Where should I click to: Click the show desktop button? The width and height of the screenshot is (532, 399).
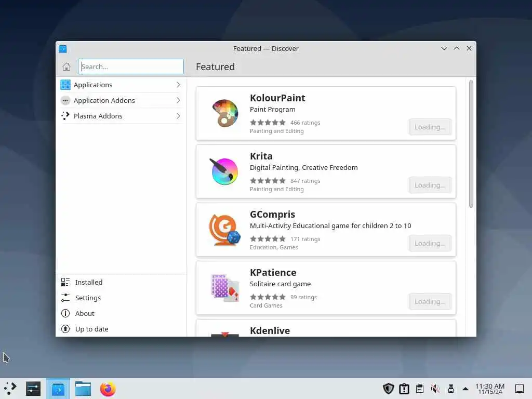point(520,389)
